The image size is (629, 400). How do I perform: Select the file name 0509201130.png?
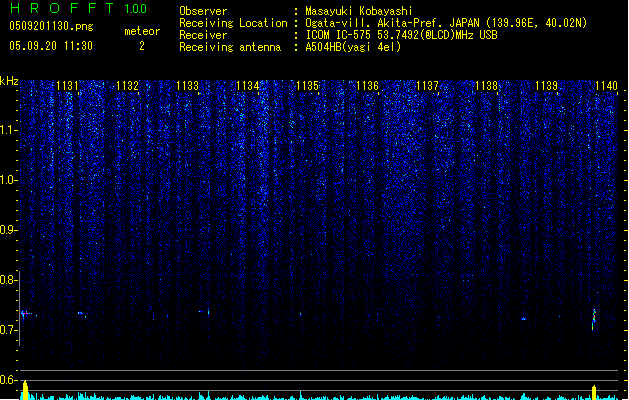click(51, 27)
